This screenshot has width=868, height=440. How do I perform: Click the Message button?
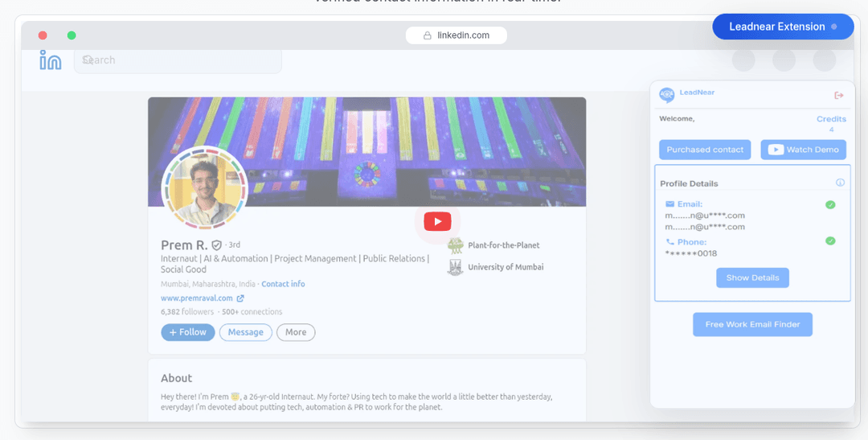(245, 332)
